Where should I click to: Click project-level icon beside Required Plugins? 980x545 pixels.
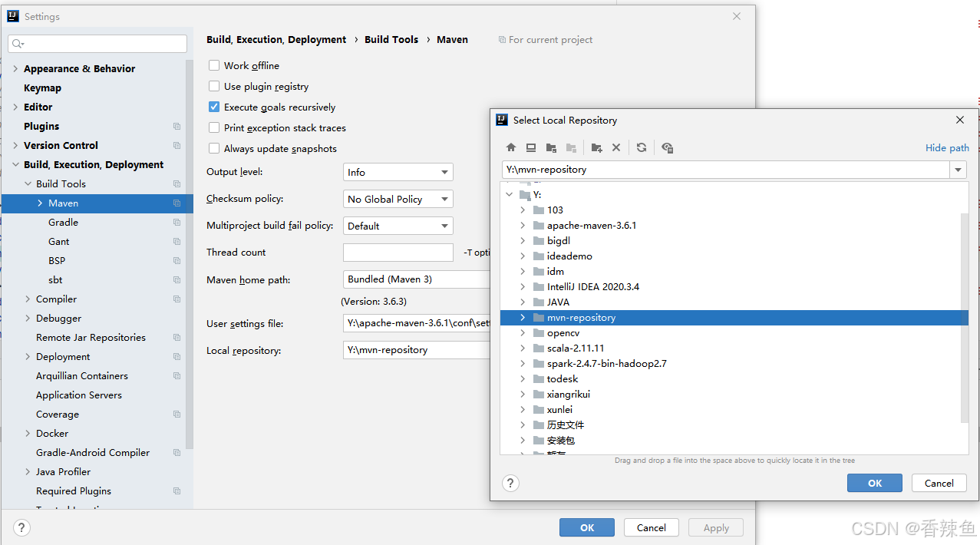tap(177, 490)
